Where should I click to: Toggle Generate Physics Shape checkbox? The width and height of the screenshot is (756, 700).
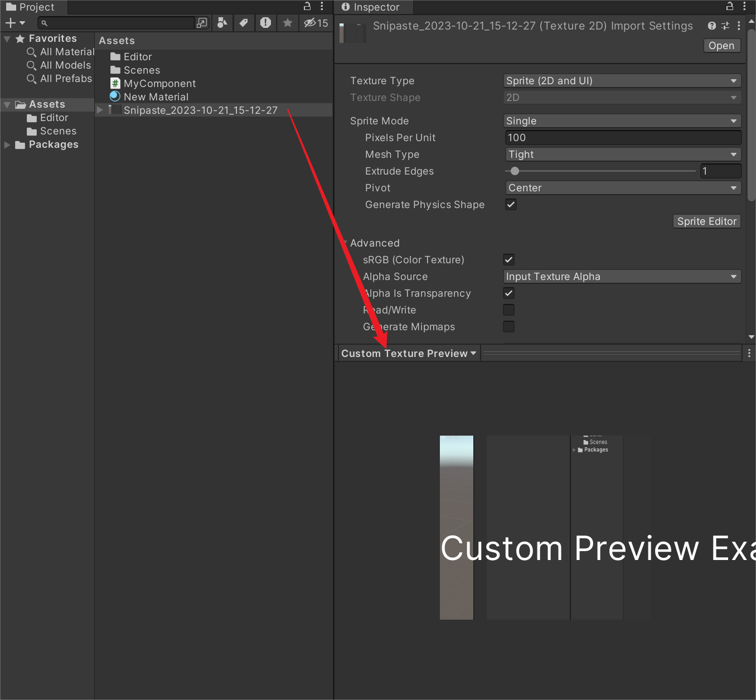511,204
